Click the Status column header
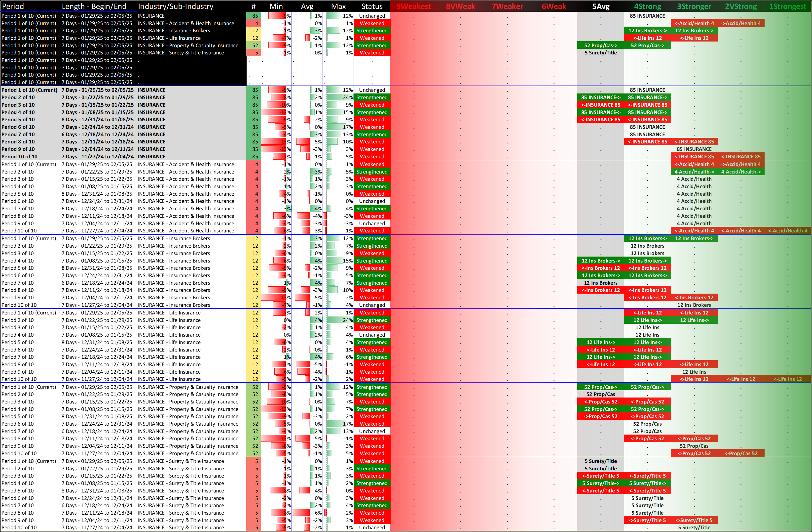 click(371, 6)
